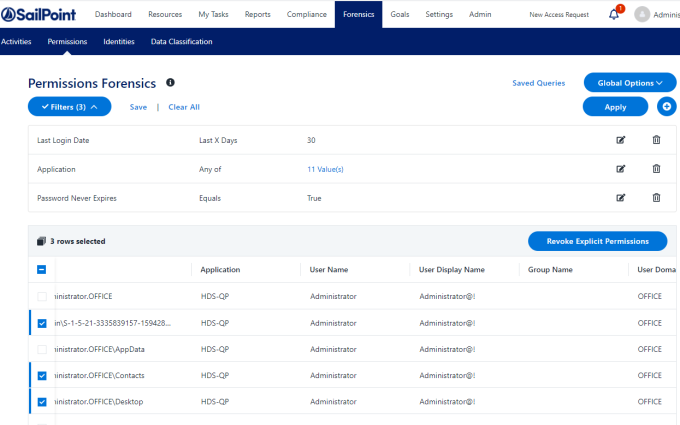Delete the Application filter row
Image resolution: width=680 pixels, height=425 pixels.
click(x=656, y=169)
